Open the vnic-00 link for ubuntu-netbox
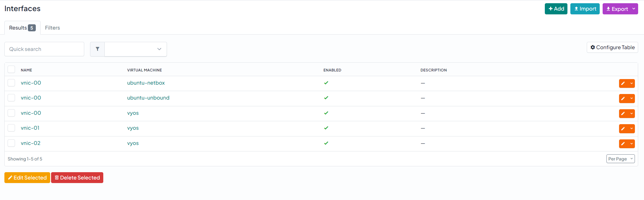Image resolution: width=644 pixels, height=200 pixels. pos(31,83)
